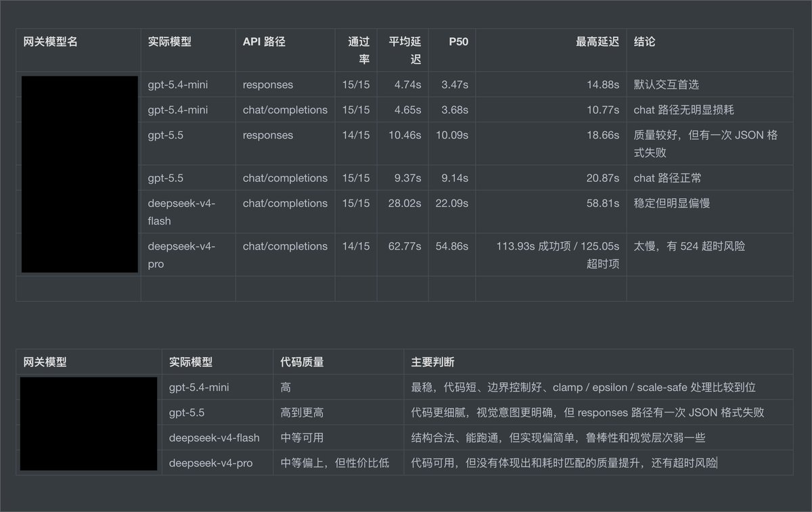
Task: Select the responses path in the 10.46s row
Action: [268, 135]
